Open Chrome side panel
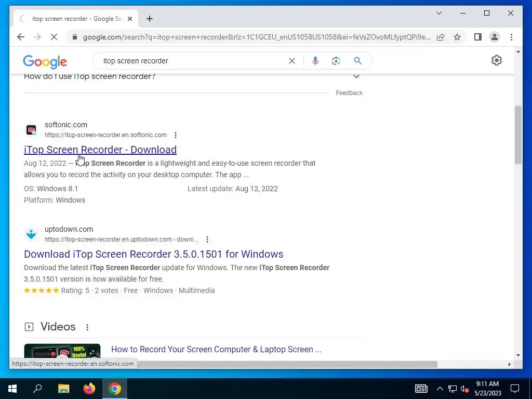Screen dimensions: 532x399 coord(478,37)
